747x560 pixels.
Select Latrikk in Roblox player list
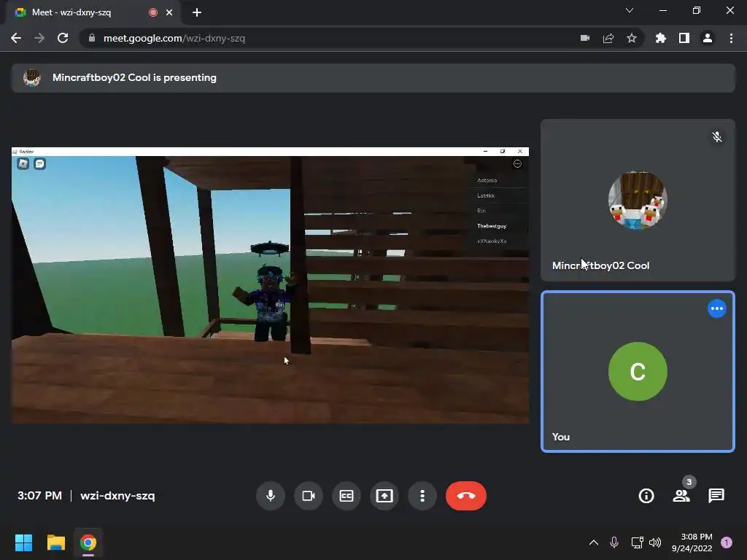(x=486, y=195)
